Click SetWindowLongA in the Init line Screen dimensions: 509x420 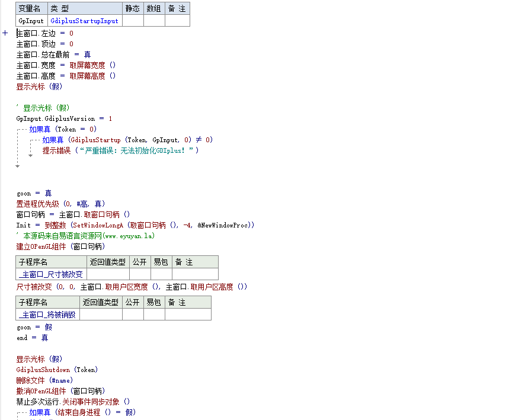point(98,225)
